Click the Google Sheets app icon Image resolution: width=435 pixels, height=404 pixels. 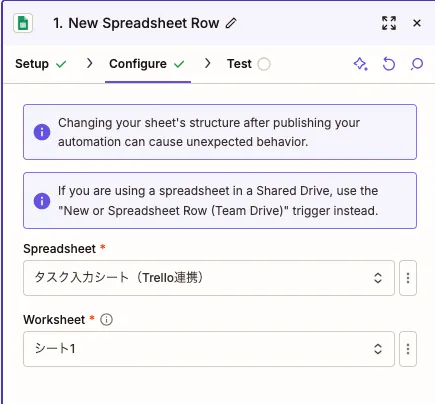(23, 23)
